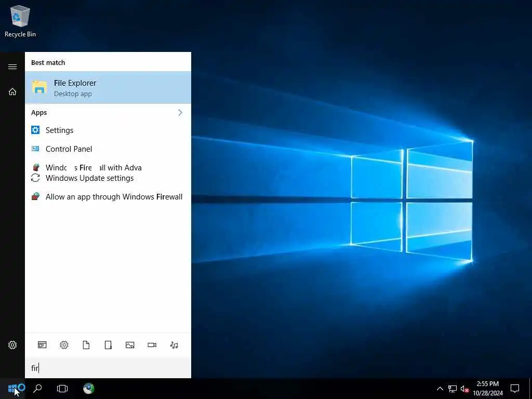Image resolution: width=532 pixels, height=399 pixels.
Task: Filter search results by videos
Action: (x=152, y=345)
